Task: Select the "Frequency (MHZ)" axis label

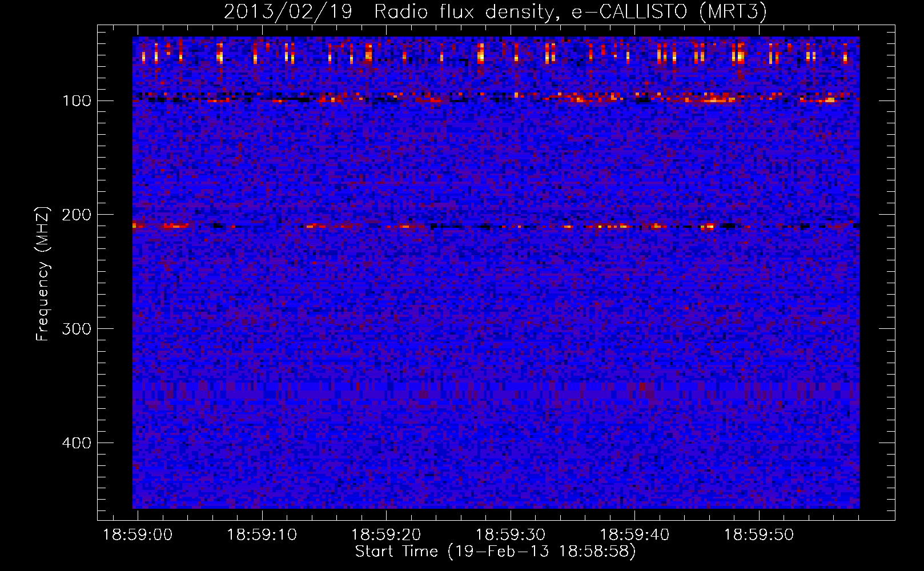Action: [x=43, y=274]
